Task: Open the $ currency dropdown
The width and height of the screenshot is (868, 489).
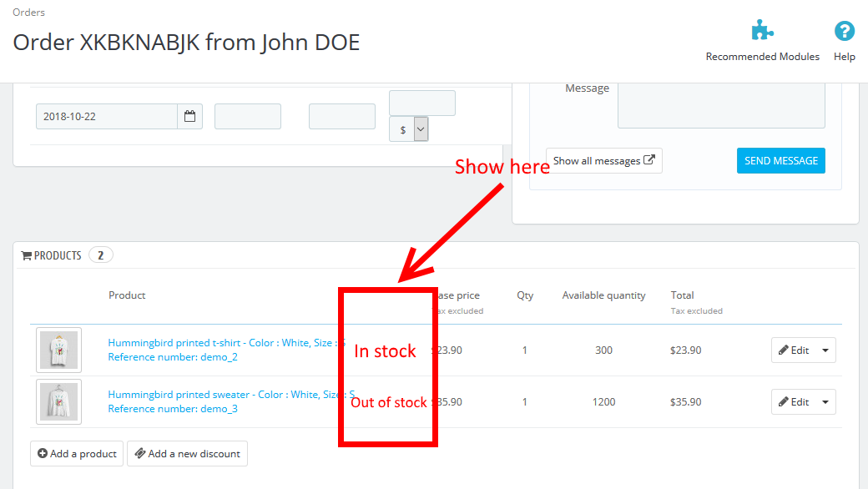Action: (x=409, y=129)
